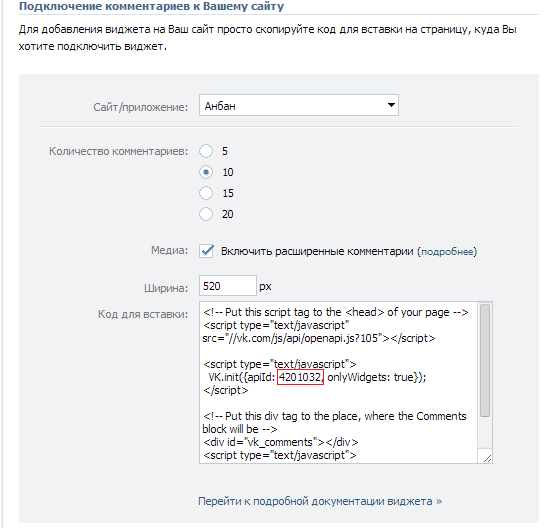Click the label text 10 next to radio

click(x=228, y=172)
